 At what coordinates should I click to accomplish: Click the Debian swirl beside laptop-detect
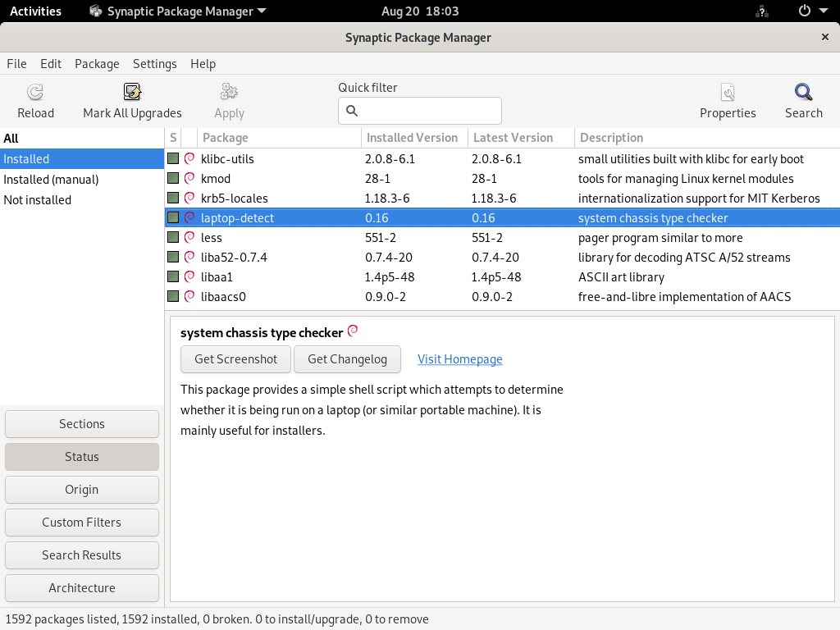click(x=188, y=217)
